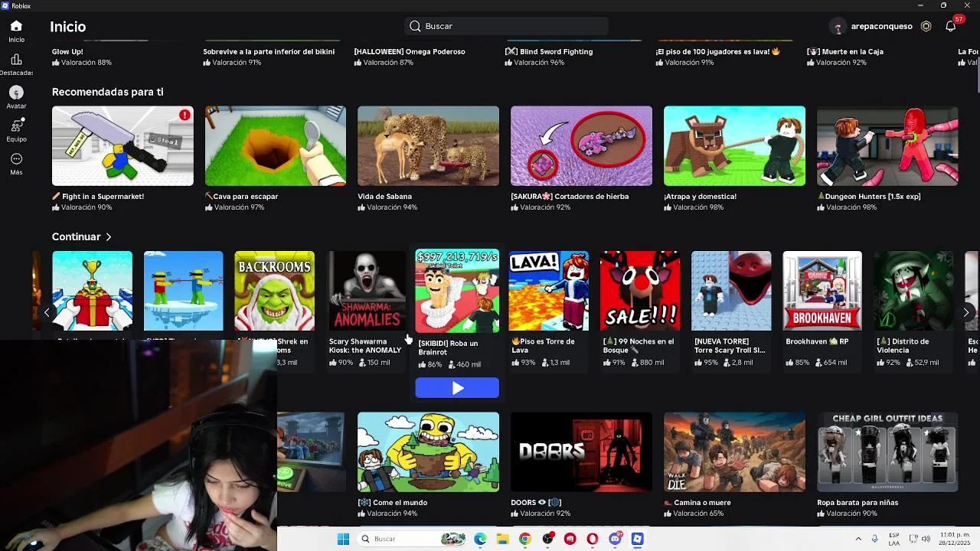Open the taskbar clock and date
This screenshot has width=980, height=551.
point(955,539)
